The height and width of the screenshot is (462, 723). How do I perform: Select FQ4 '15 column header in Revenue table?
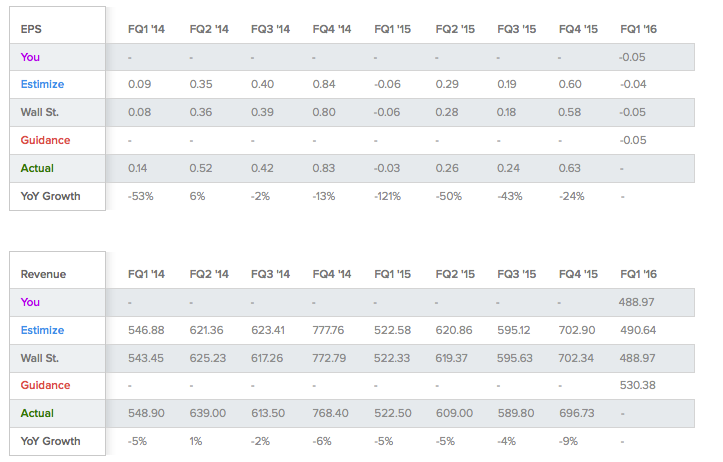click(578, 274)
